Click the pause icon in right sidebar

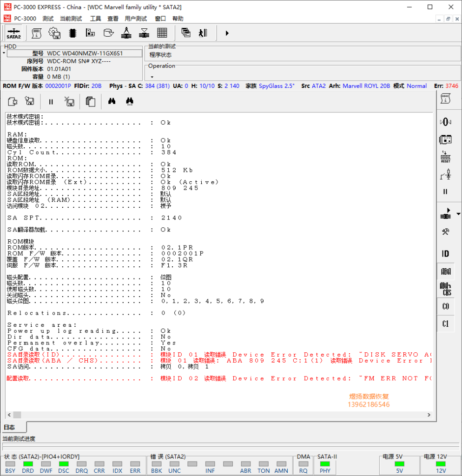point(445,192)
